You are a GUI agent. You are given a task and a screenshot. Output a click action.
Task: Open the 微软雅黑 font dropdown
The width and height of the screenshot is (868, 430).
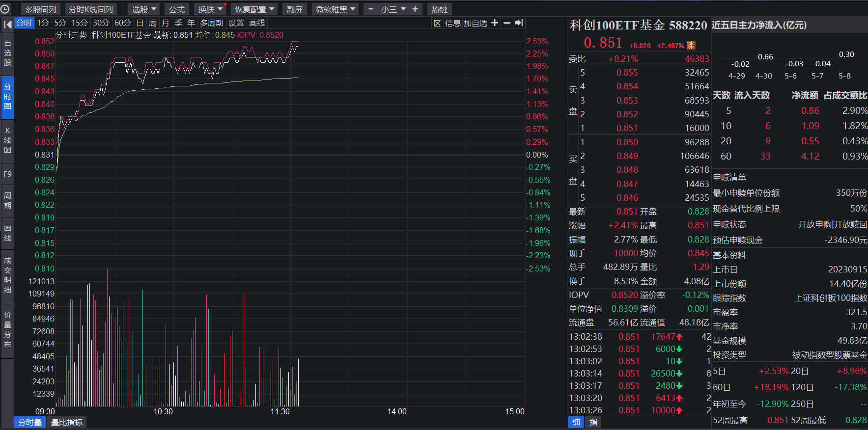[x=336, y=9]
